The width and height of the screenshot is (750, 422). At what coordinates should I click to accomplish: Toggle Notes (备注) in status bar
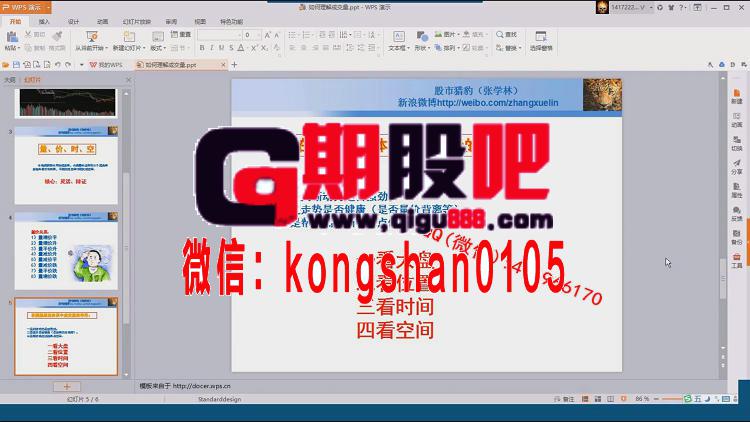[564, 399]
